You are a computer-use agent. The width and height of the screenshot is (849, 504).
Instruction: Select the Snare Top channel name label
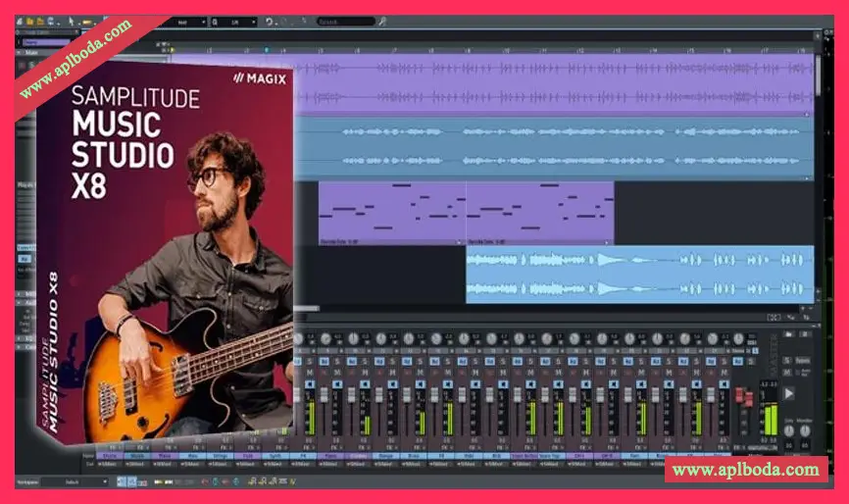pos(551,456)
